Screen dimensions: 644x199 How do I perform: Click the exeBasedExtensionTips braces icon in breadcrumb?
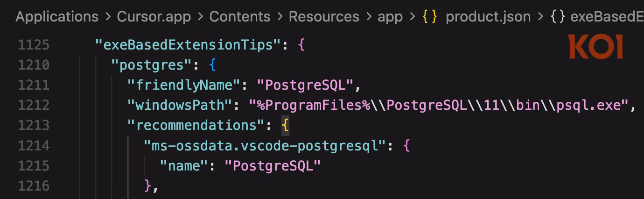pos(558,17)
